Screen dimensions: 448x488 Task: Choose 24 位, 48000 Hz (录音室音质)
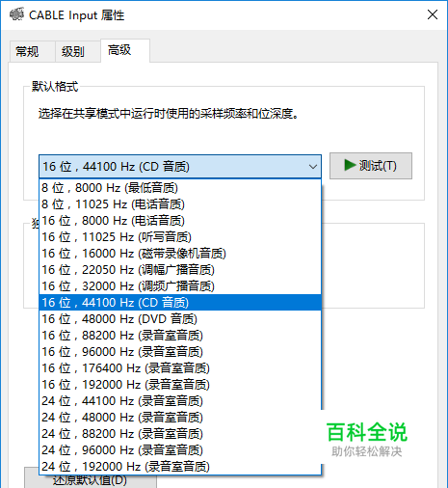[180, 418]
